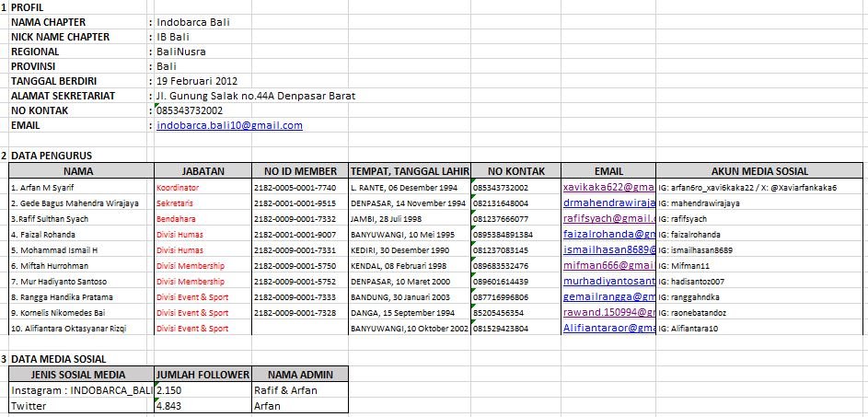Select the Jl. Gunung Salak address cell

click(256, 96)
